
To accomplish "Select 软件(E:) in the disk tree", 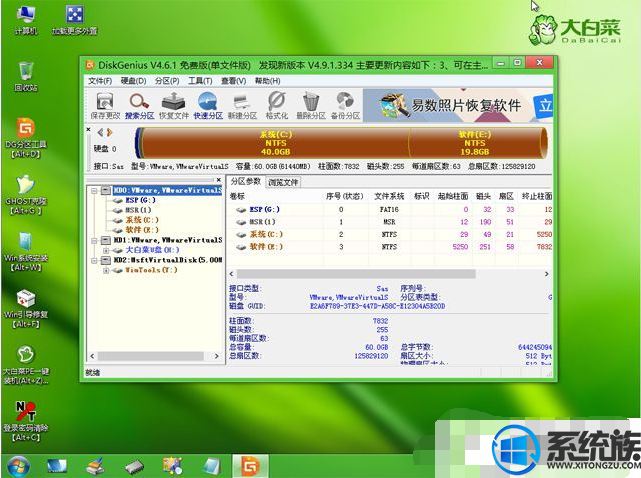I will pos(141,230).
